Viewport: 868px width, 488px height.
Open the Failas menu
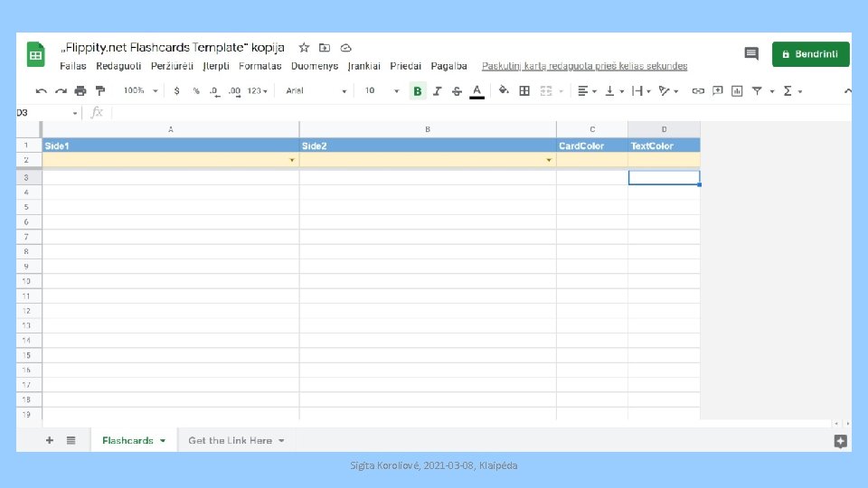coord(73,66)
